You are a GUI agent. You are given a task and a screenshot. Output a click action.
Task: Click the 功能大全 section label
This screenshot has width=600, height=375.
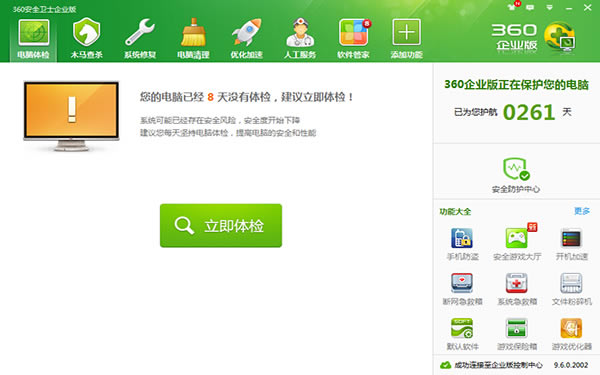tap(455, 211)
